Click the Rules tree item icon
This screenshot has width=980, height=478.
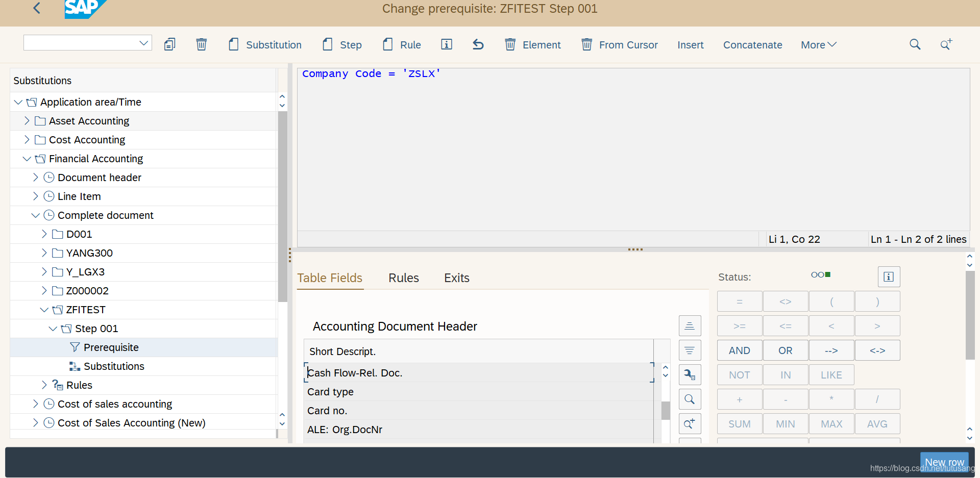pos(58,385)
